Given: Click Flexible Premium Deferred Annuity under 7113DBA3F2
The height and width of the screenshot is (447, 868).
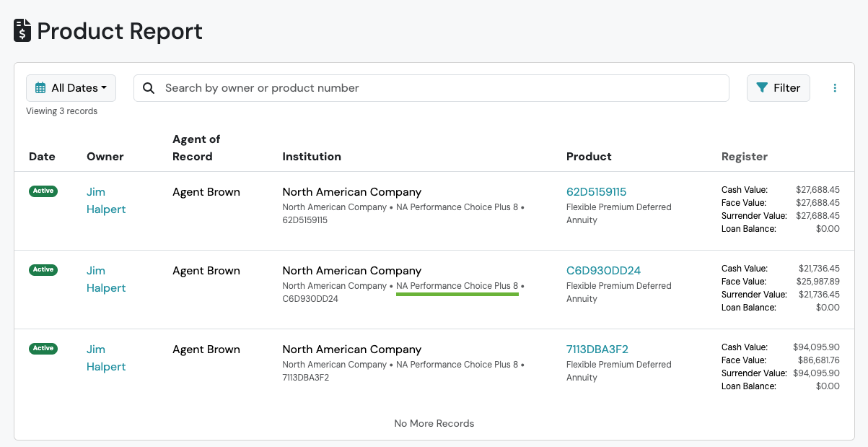Looking at the screenshot, I should [619, 371].
